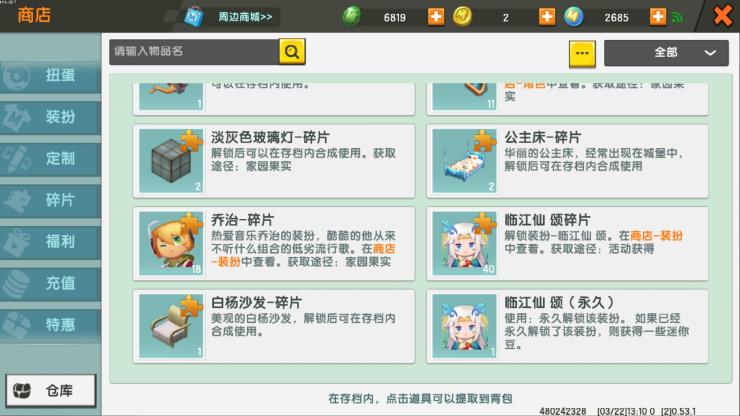Screen dimensions: 740x416
Task: Click the yellow search magnifier icon
Action: coord(292,51)
